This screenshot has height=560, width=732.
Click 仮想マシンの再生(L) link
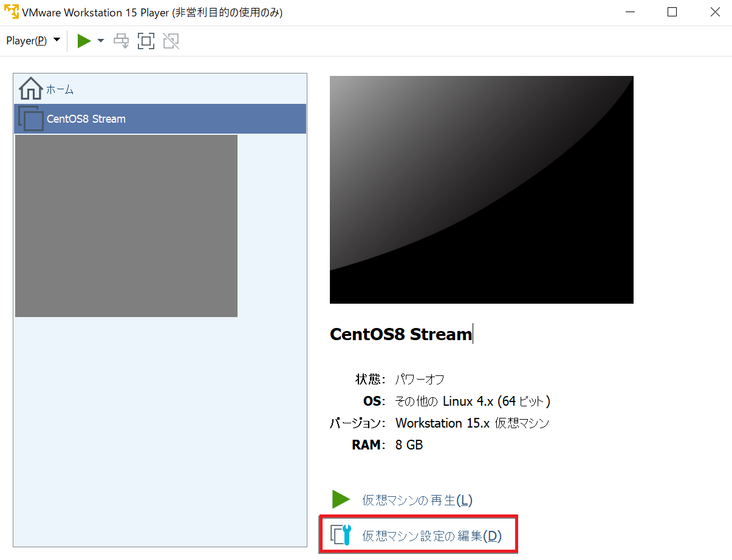pyautogui.click(x=417, y=500)
